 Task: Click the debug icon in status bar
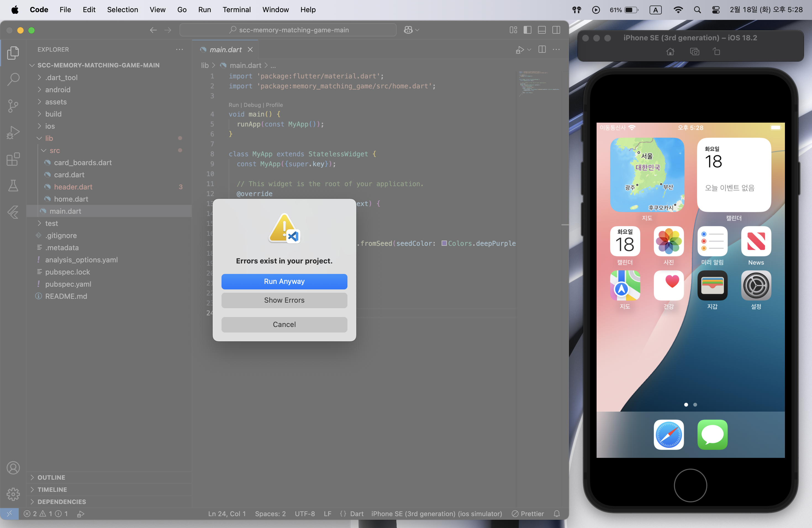(x=81, y=514)
